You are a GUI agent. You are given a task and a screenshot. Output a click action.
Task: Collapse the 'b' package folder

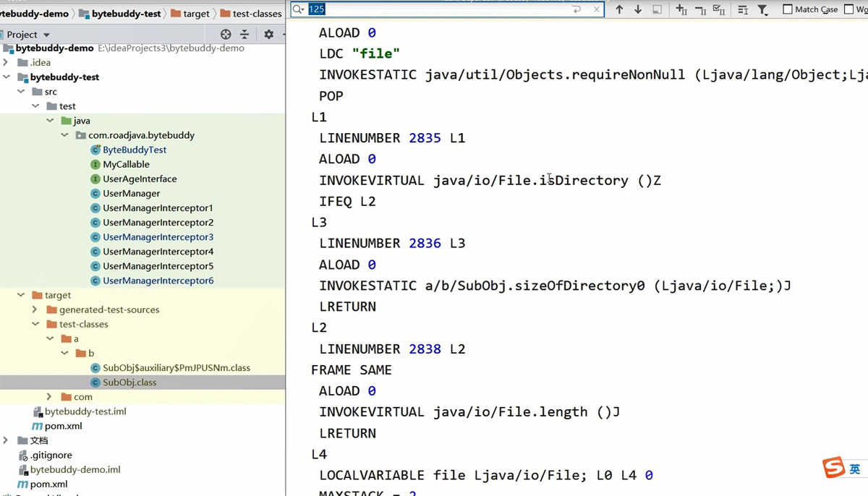click(64, 353)
